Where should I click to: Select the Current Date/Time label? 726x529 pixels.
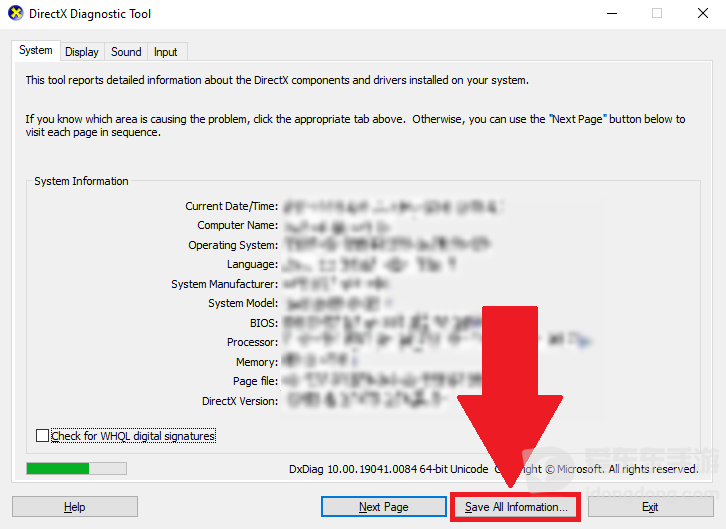(x=232, y=206)
